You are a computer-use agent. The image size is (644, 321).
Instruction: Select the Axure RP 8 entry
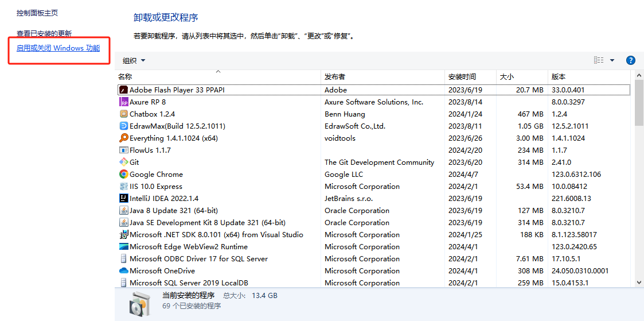[x=148, y=102]
